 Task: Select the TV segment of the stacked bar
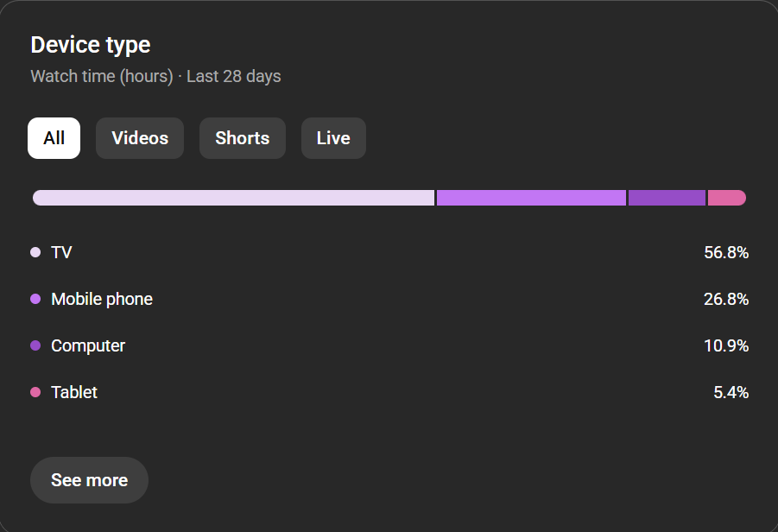click(x=233, y=197)
